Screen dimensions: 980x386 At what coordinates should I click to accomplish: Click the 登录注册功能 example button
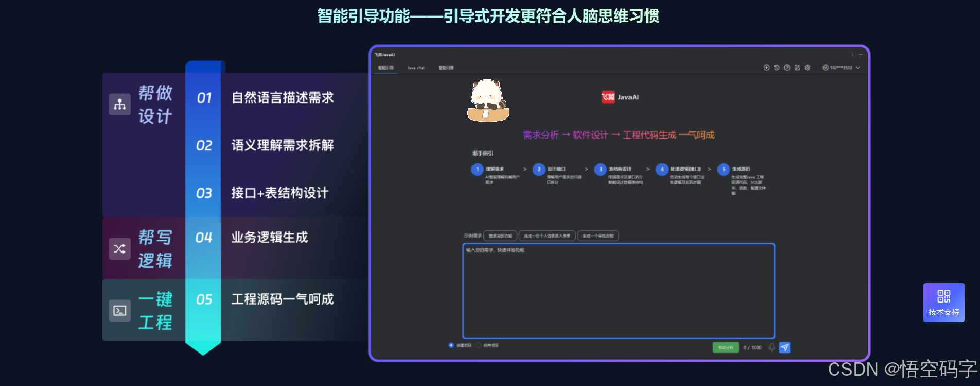pos(500,236)
